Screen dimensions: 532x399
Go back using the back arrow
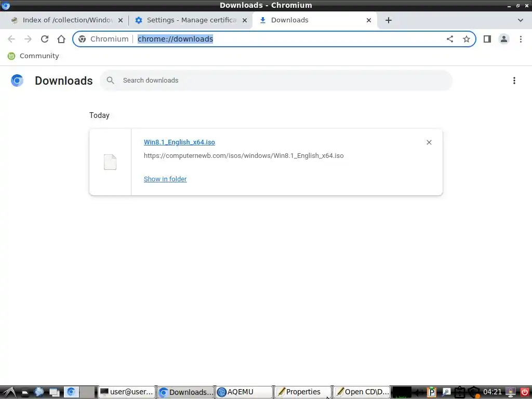tap(11, 39)
